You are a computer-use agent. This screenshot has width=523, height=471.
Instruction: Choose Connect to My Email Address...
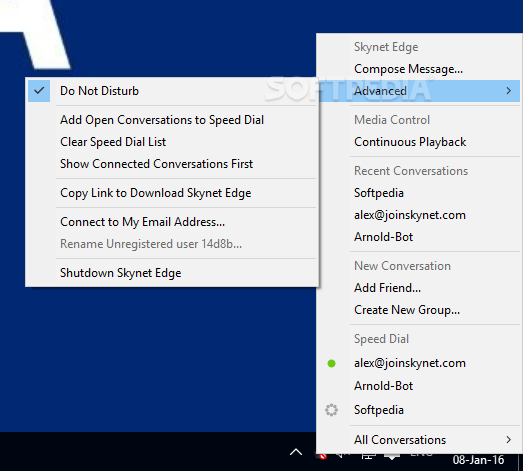tap(172, 222)
